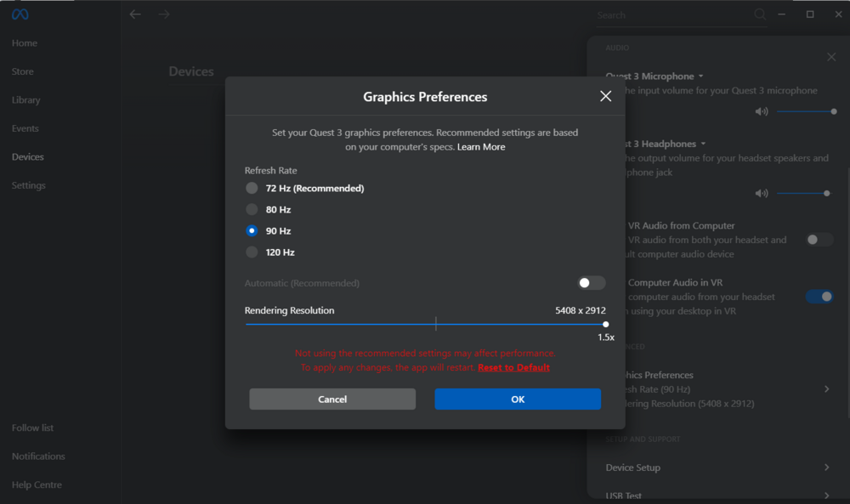Image resolution: width=850 pixels, height=504 pixels.
Task: Click the Meta logo icon
Action: 20,14
